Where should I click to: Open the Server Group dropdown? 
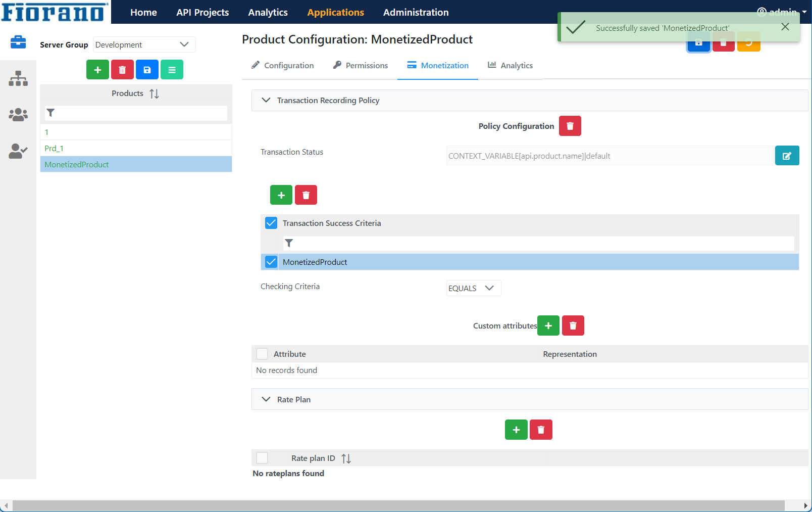coord(144,44)
